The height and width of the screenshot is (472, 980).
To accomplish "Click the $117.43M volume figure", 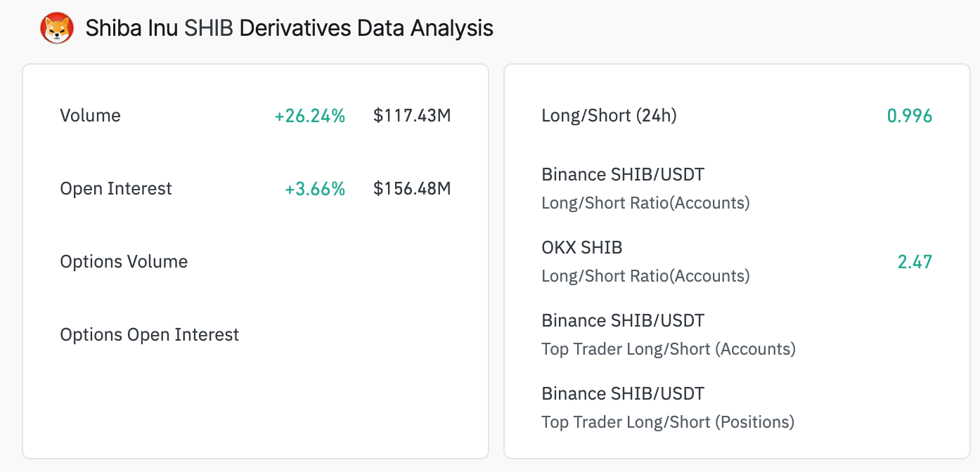I will [412, 116].
